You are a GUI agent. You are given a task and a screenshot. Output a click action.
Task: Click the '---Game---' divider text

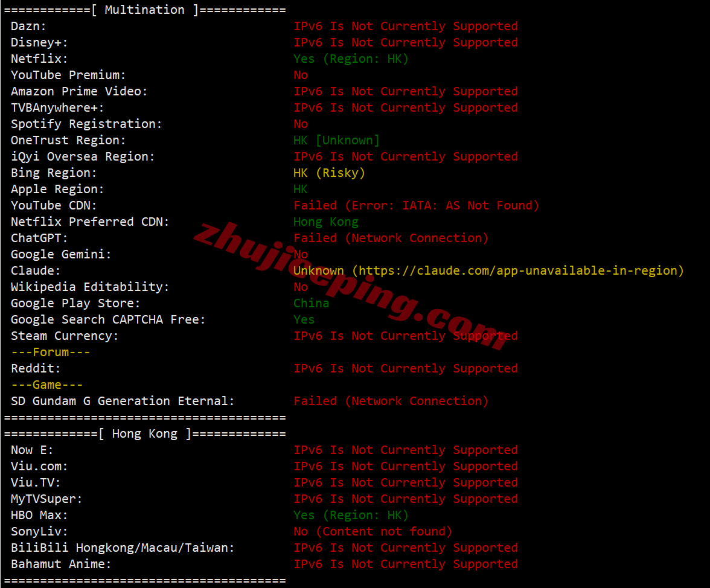pos(46,385)
